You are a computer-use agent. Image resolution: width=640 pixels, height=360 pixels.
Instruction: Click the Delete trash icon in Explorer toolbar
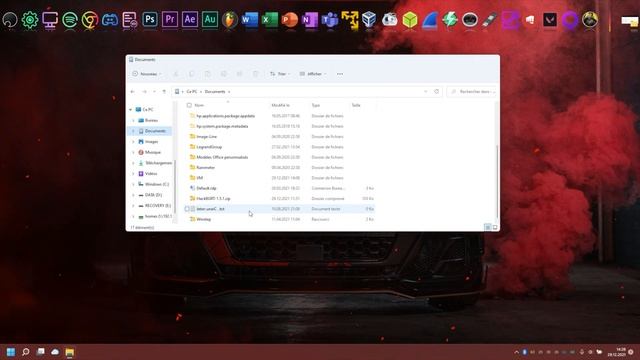pos(256,74)
